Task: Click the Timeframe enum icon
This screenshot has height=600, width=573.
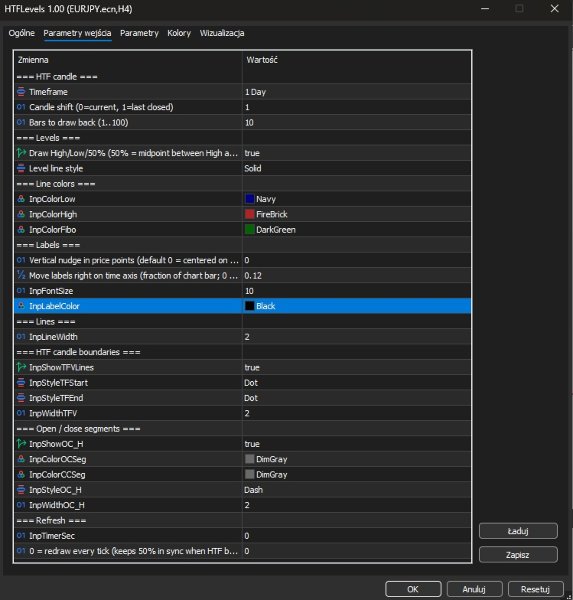Action: click(21, 92)
